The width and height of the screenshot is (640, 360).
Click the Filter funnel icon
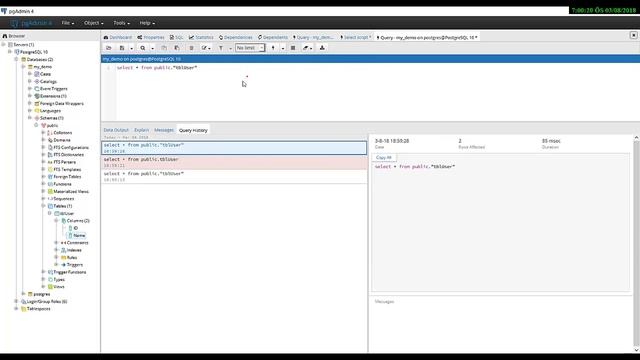click(x=221, y=48)
